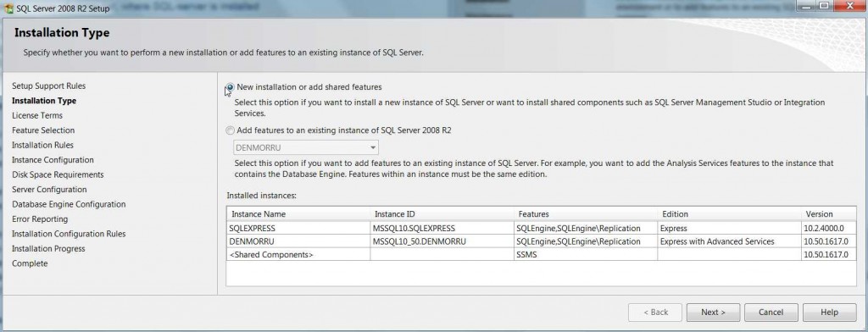Image resolution: width=868 pixels, height=332 pixels.
Task: Maximize the SQL Server Setup window
Action: (x=823, y=6)
